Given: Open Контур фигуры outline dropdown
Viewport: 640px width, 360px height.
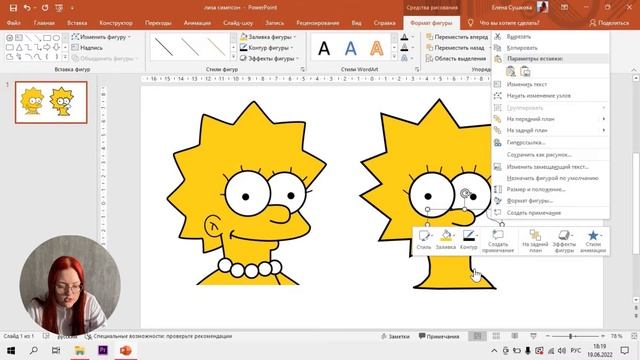Looking at the screenshot, I should (x=267, y=48).
